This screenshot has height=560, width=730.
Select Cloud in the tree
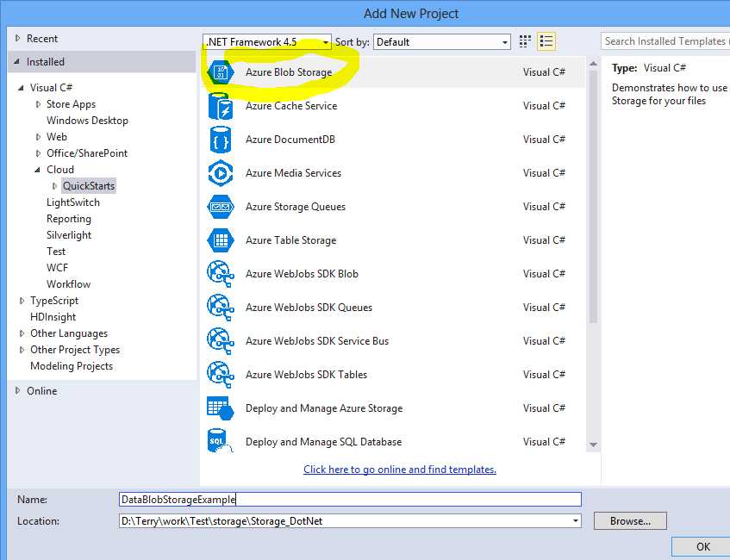click(x=60, y=170)
